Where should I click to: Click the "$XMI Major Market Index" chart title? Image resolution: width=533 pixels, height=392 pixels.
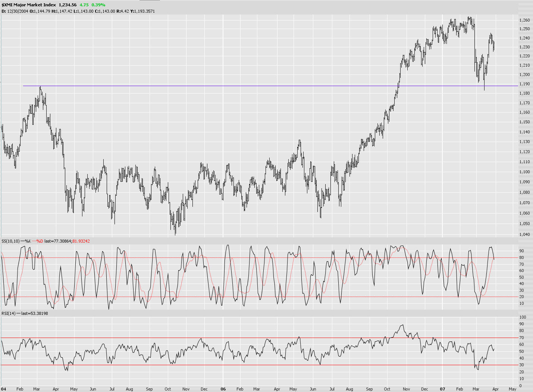point(29,5)
